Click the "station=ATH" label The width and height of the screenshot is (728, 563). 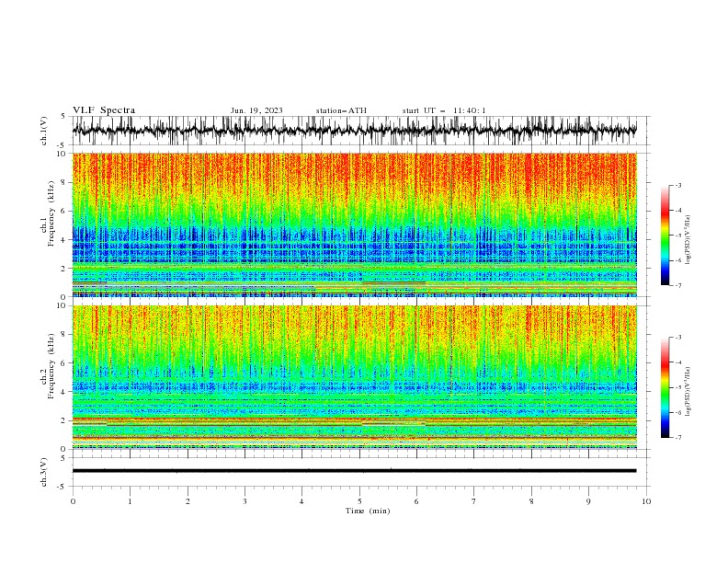[x=341, y=110]
